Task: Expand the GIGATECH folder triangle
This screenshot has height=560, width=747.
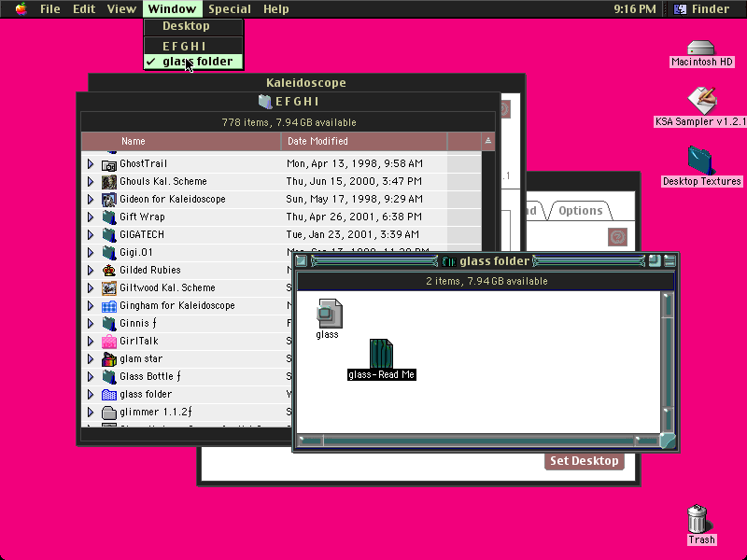Action: (x=90, y=235)
